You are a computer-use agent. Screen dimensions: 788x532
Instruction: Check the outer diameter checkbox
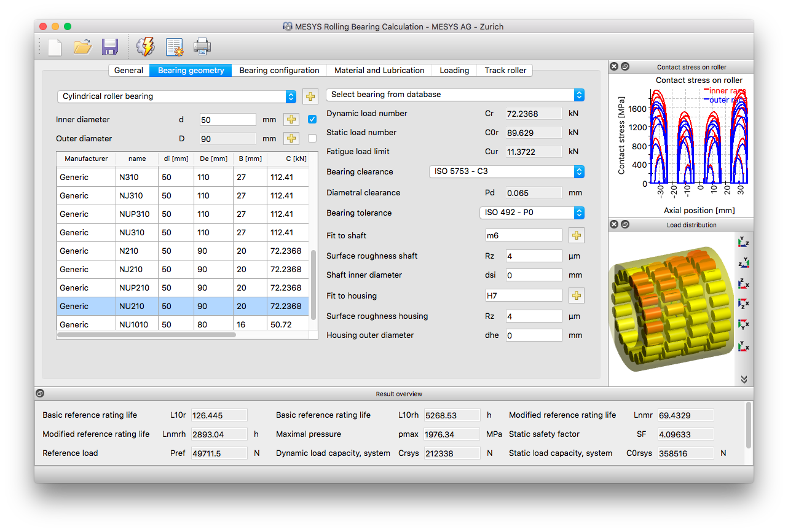click(x=312, y=138)
